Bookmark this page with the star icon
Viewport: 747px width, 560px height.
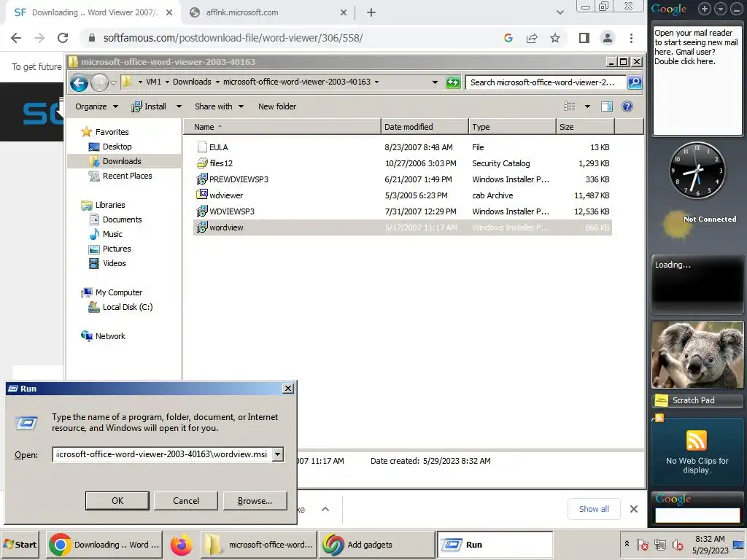(555, 38)
